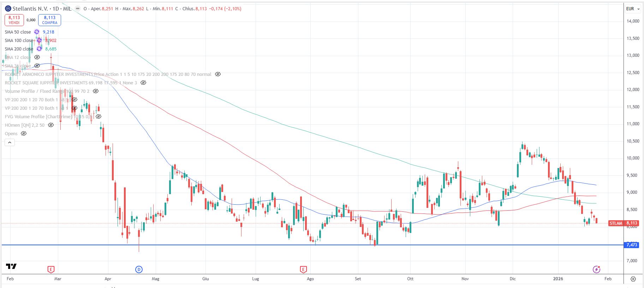Click the SMA 50 refresh icon

point(37,32)
